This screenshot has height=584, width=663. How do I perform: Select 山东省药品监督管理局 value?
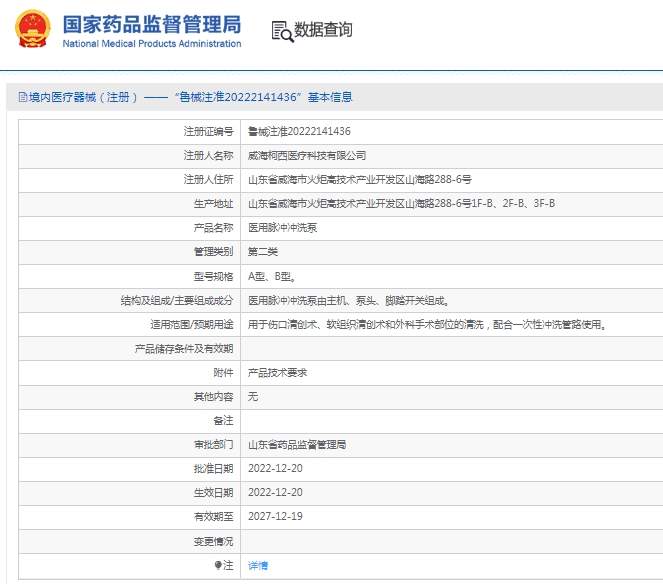297,444
